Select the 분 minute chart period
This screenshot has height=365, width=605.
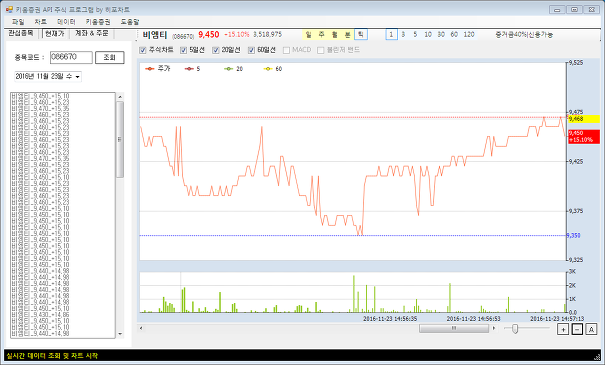[x=348, y=35]
